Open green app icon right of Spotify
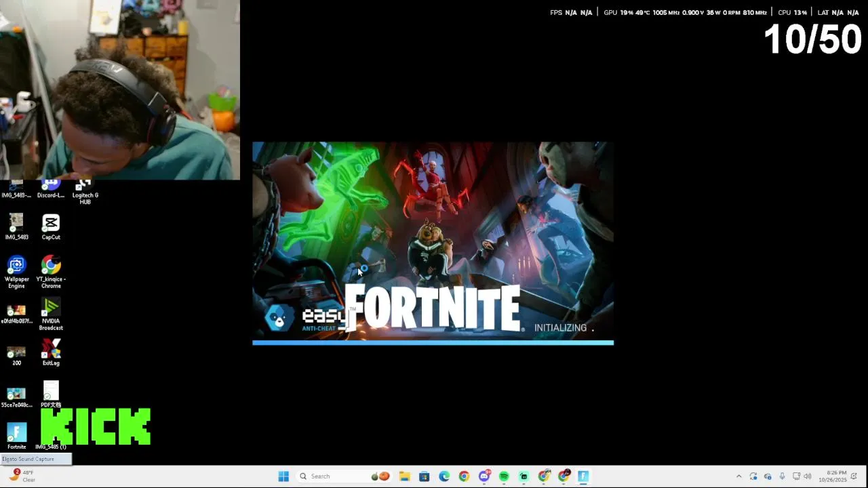This screenshot has width=868, height=488. coord(524,476)
